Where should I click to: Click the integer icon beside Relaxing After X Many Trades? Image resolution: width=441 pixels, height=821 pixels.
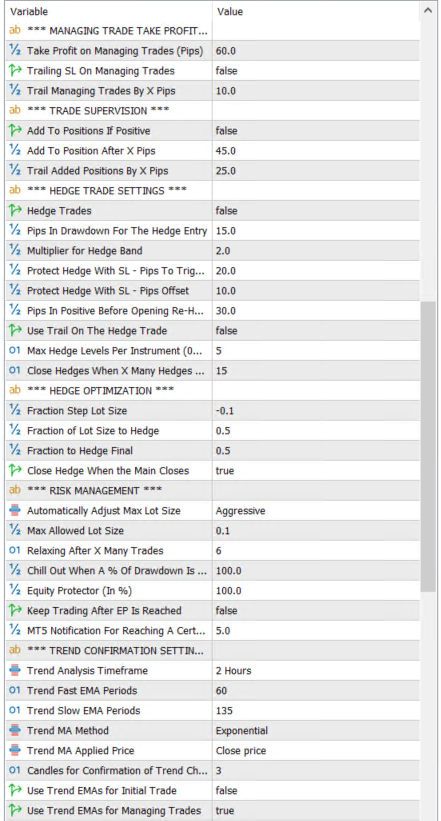coord(15,551)
